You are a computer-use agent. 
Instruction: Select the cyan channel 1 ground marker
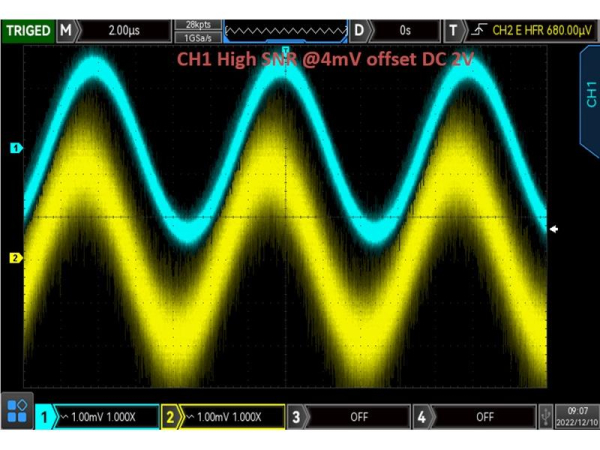(15, 148)
